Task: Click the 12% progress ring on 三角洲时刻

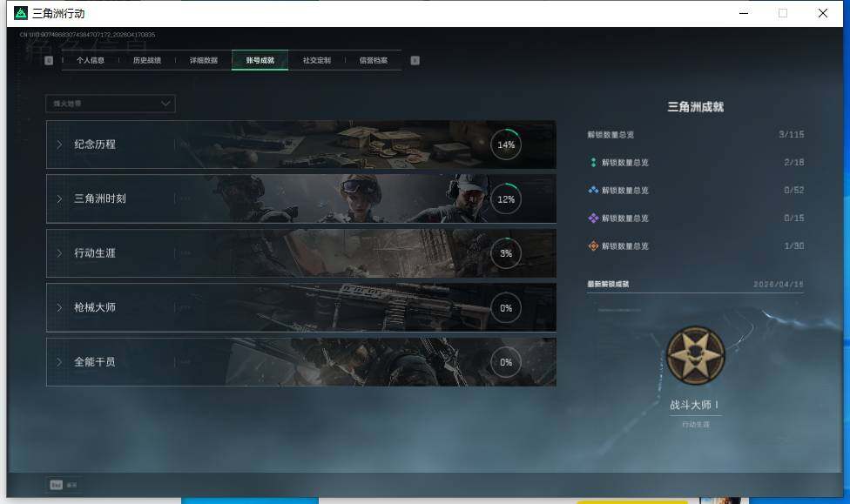Action: click(506, 198)
